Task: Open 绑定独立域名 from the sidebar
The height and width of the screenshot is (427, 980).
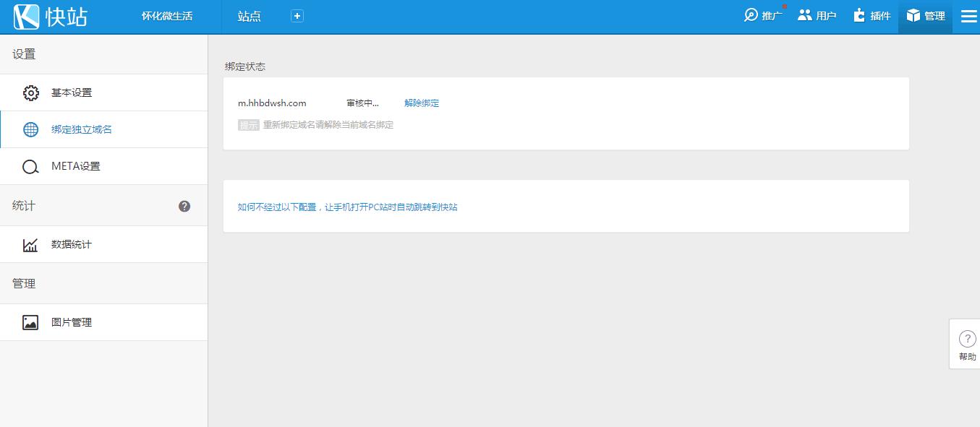Action: (82, 129)
